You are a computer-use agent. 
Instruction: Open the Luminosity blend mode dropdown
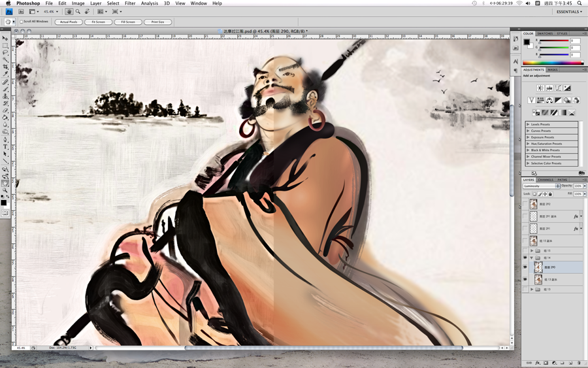tap(542, 186)
